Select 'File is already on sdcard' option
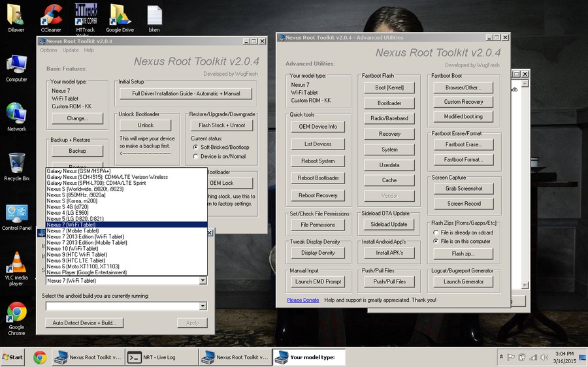 click(x=436, y=232)
